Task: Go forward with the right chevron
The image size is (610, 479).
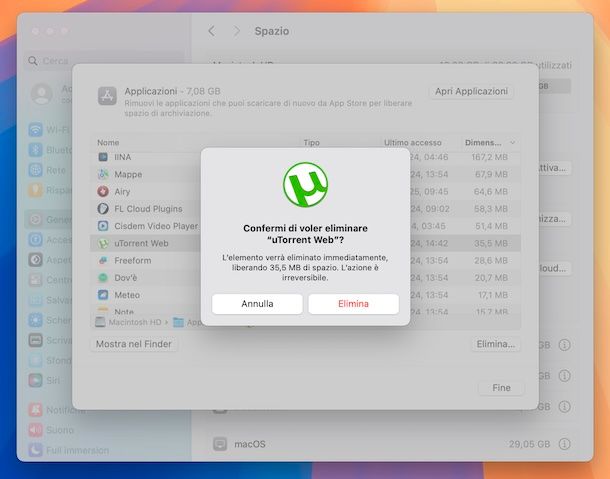Action: [x=236, y=31]
